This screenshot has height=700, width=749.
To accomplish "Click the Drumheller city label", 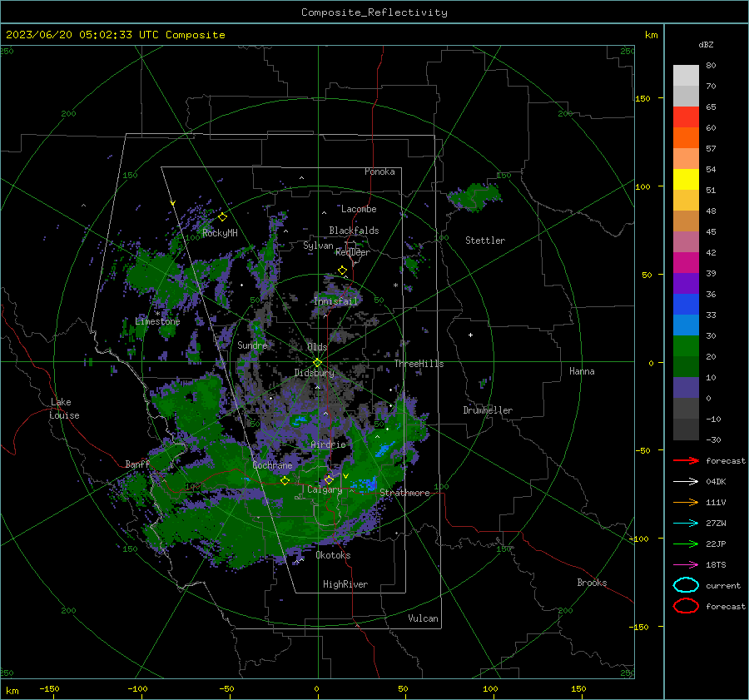I will (488, 410).
